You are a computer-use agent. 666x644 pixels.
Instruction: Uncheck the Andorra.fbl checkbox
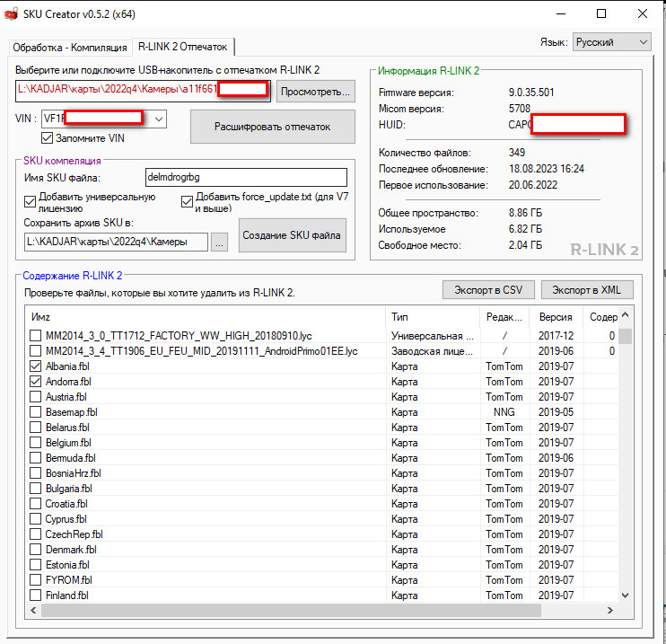coord(36,382)
